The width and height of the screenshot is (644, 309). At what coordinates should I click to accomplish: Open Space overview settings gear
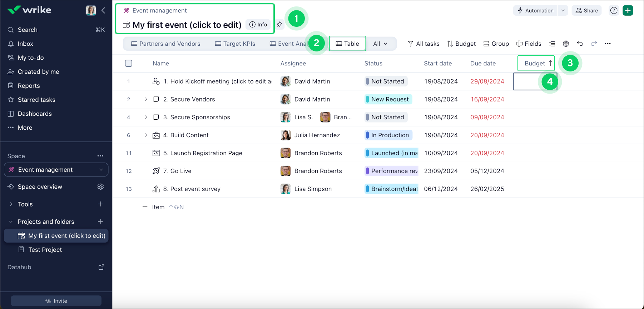coord(100,187)
